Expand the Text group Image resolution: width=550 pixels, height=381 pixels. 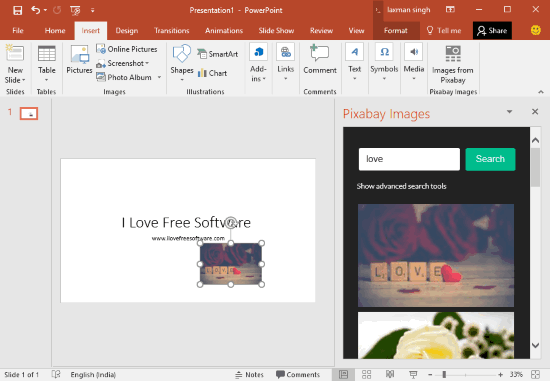point(354,62)
